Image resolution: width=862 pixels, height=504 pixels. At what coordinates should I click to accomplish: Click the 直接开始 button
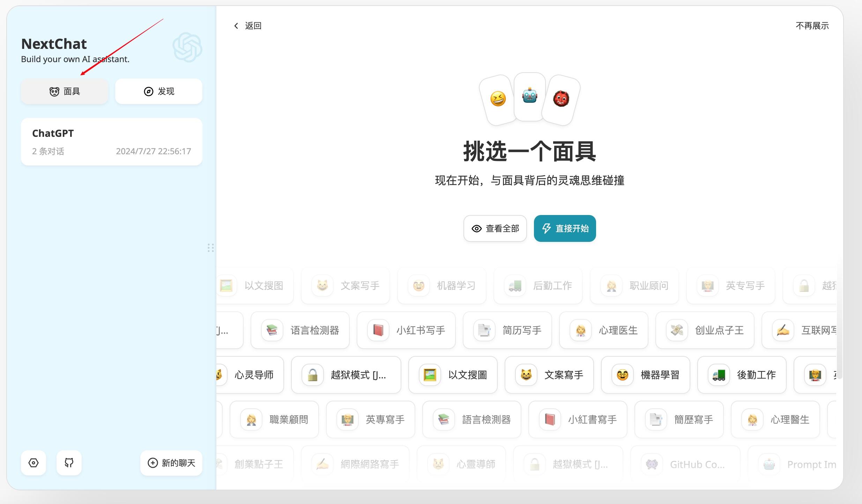pos(564,228)
